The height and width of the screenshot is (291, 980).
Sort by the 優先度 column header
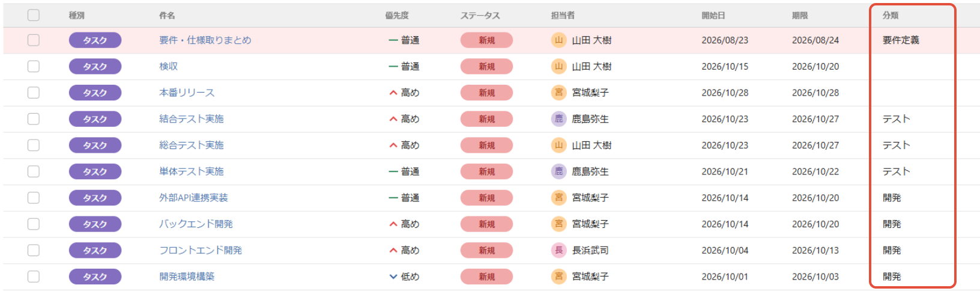(397, 16)
